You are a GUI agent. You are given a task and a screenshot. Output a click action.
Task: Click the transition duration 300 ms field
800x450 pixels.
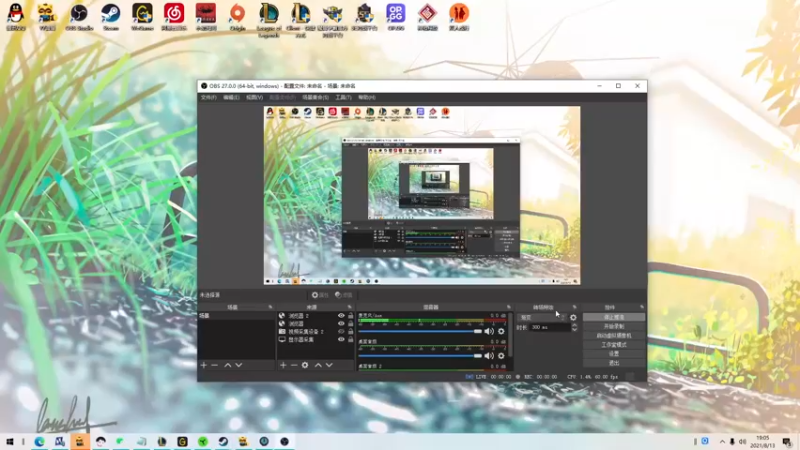(549, 328)
